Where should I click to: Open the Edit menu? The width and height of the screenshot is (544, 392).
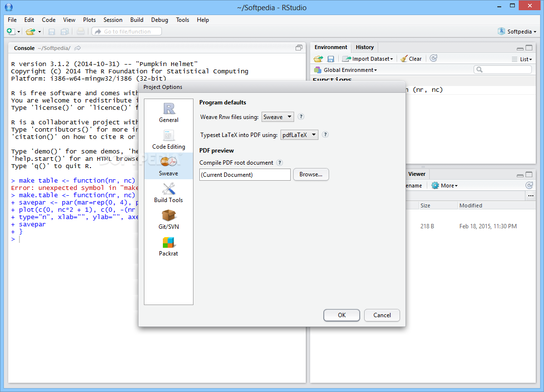click(x=29, y=20)
